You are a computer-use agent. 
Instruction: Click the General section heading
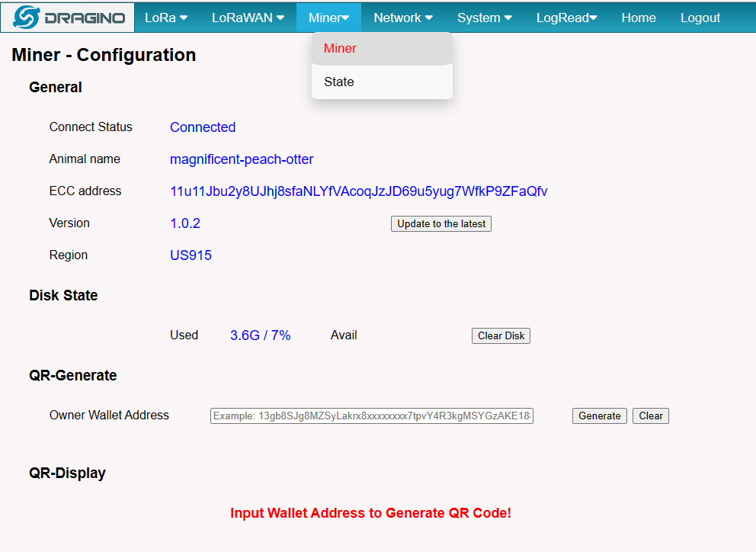pos(56,88)
